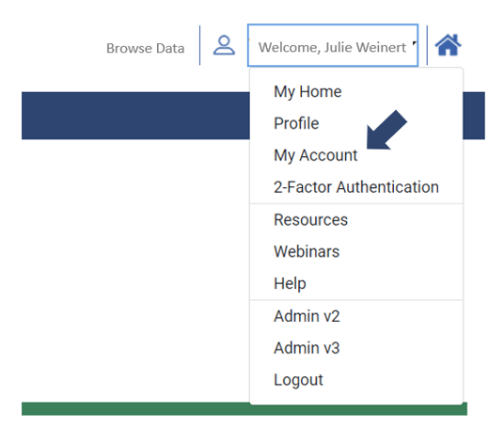This screenshot has width=504, height=444.
Task: Select the Webinars menu item
Action: tap(307, 251)
